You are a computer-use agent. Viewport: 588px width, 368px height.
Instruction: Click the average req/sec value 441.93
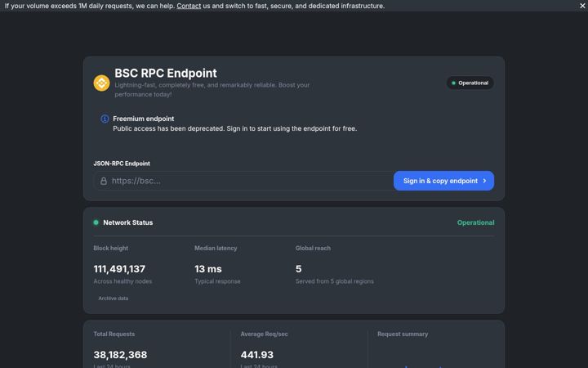257,355
